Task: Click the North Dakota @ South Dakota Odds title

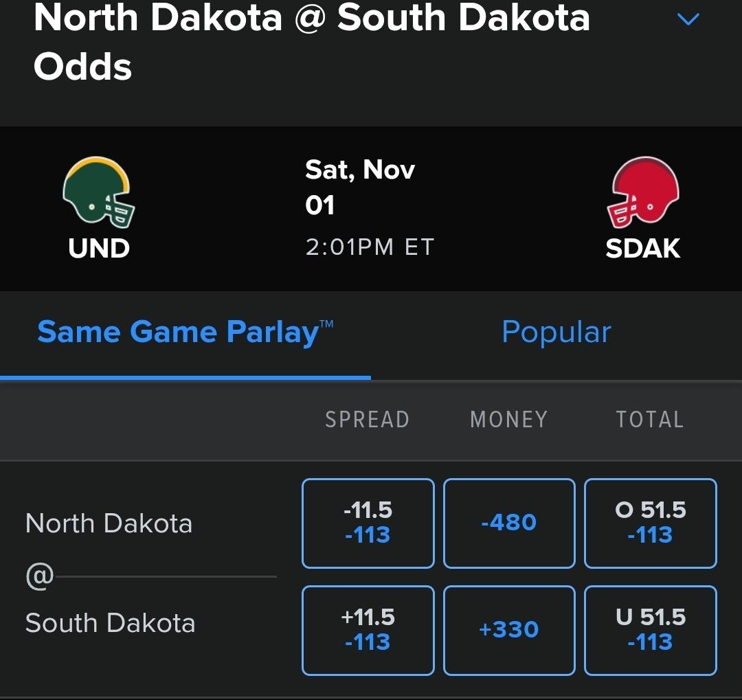Action: point(311,41)
